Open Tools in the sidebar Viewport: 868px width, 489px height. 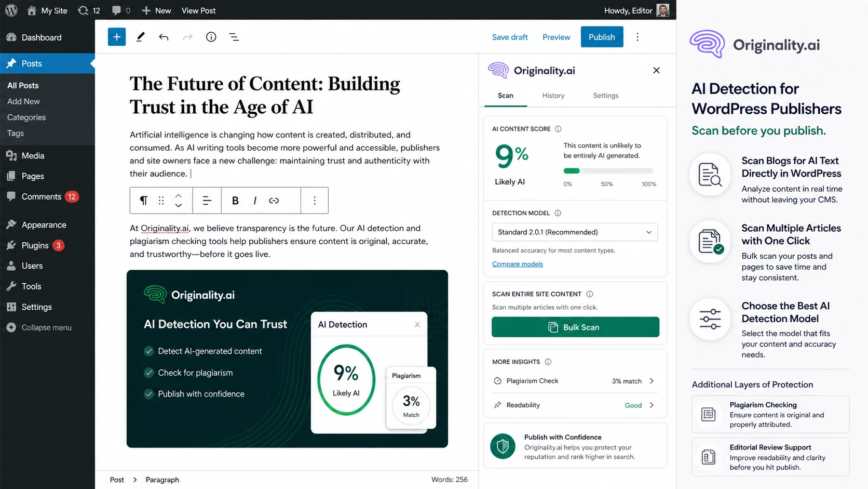tap(47, 286)
